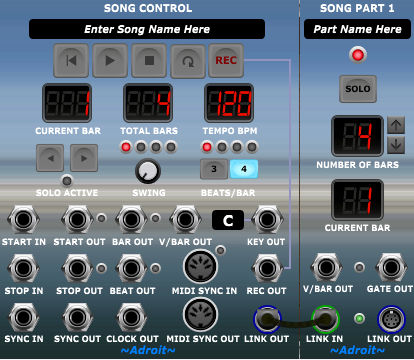Click the red part indicator light
The image size is (414, 360).
coord(358,55)
